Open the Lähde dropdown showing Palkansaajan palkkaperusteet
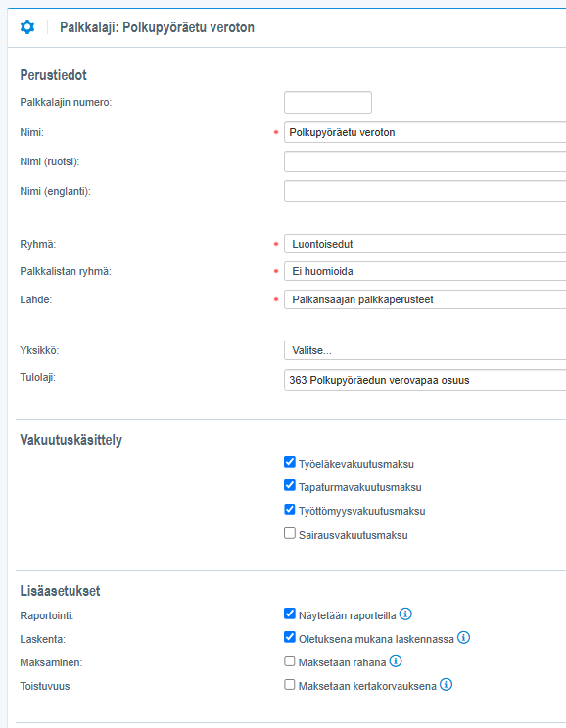Viewport: 566px width, 728px height. click(425, 299)
